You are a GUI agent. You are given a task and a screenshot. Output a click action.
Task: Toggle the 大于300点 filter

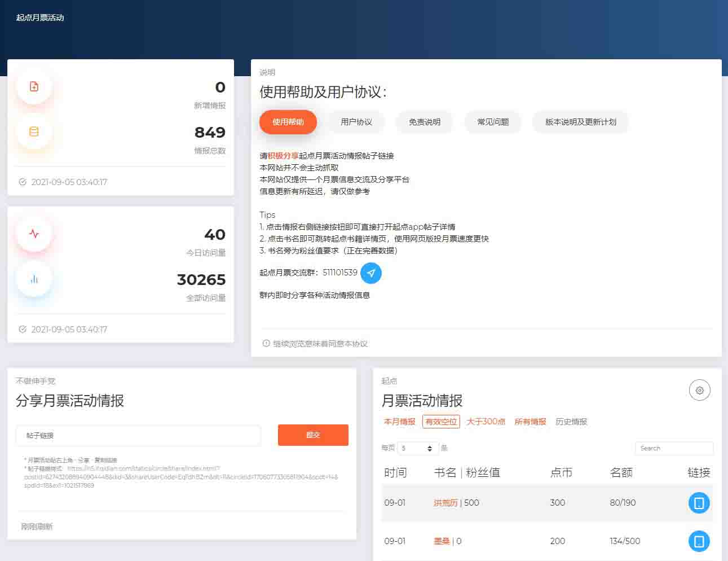[486, 422]
